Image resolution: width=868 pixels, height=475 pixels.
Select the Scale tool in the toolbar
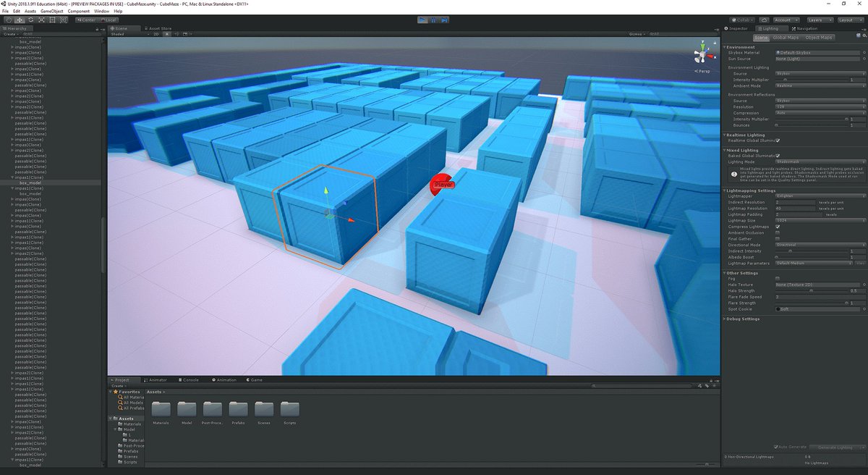click(42, 20)
